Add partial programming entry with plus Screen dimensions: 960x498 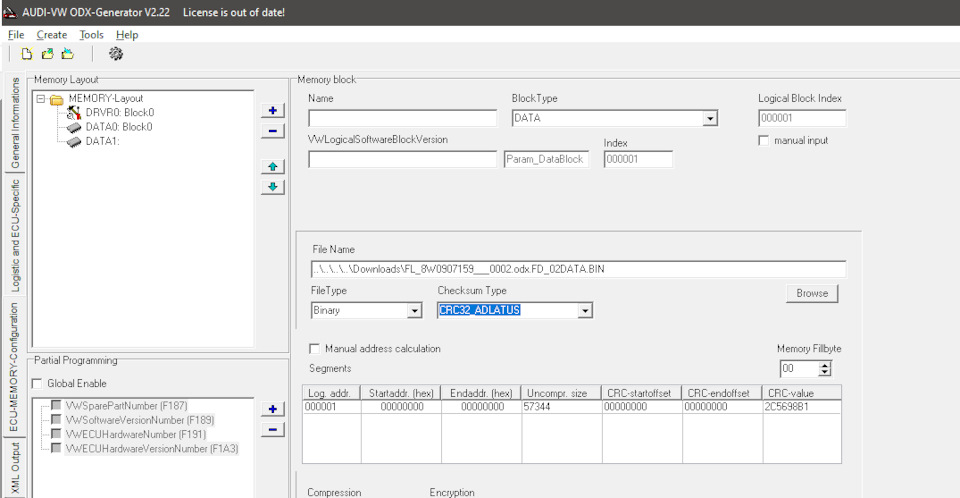(272, 409)
